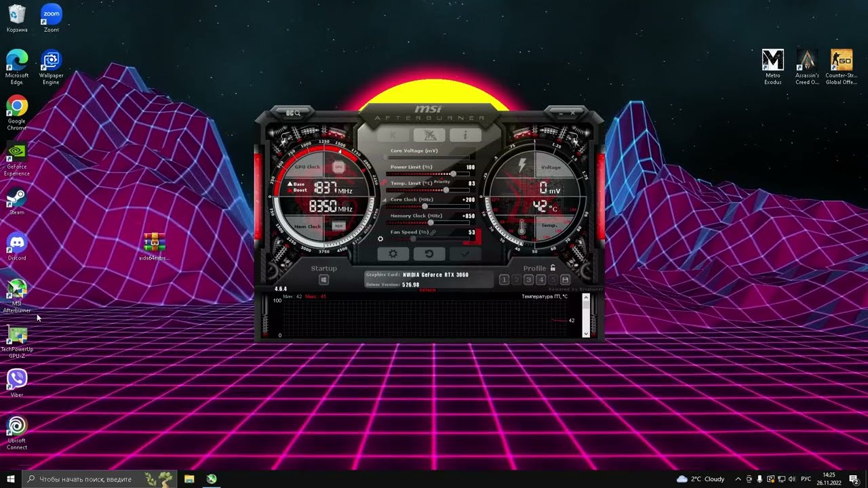Click the NVIDIA GeForce RTX 3060 text

(x=435, y=275)
